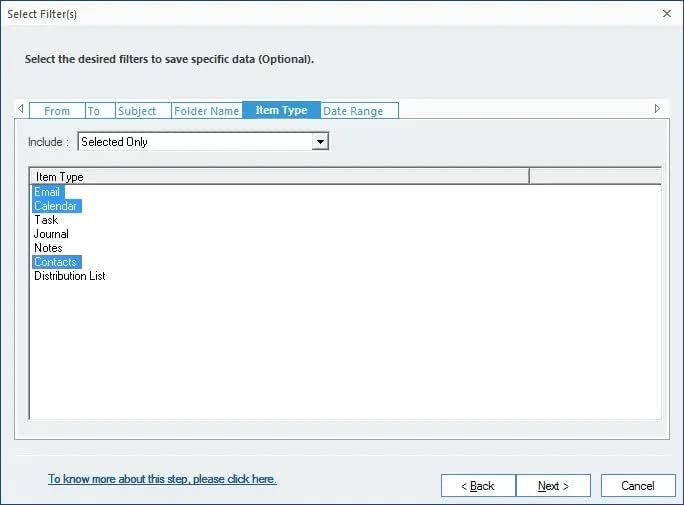Choose Journal item type

pyautogui.click(x=51, y=234)
